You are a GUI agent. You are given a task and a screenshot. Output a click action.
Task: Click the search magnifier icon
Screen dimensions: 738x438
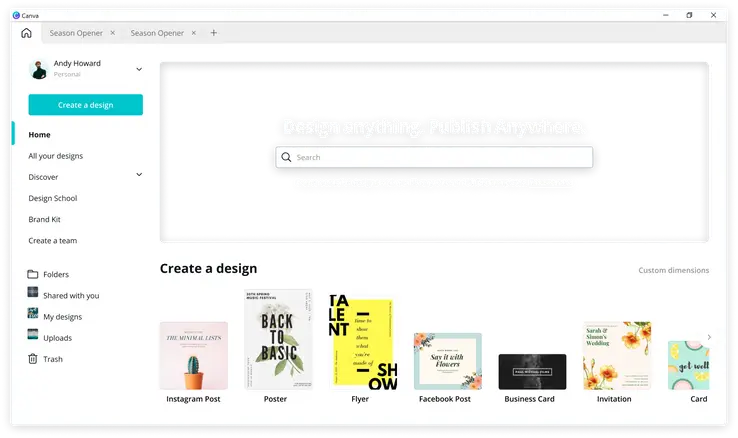(286, 157)
